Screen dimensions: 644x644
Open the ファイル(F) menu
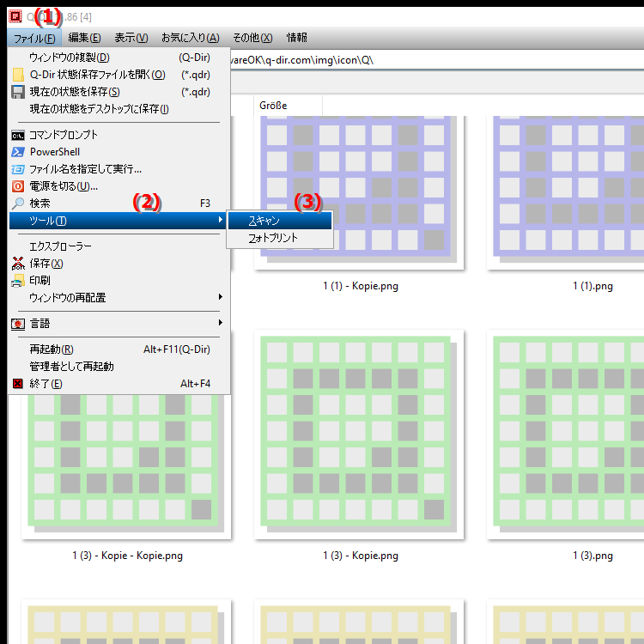click(x=34, y=38)
